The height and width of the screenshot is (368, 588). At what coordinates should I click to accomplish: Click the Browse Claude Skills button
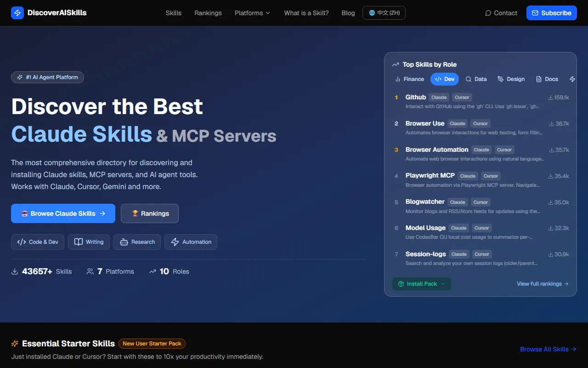pyautogui.click(x=63, y=213)
